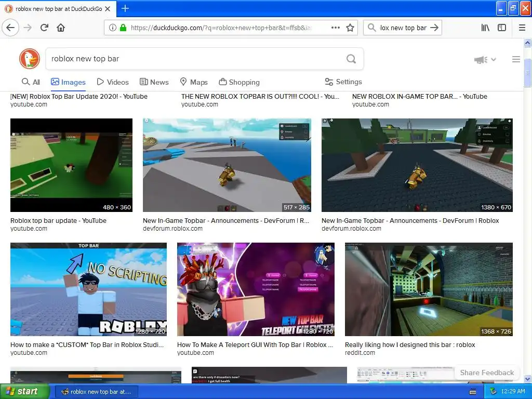Open '[NEW] Roblox Top Bar Update 2020!' link
Viewport: 532px width, 399px height.
click(79, 96)
